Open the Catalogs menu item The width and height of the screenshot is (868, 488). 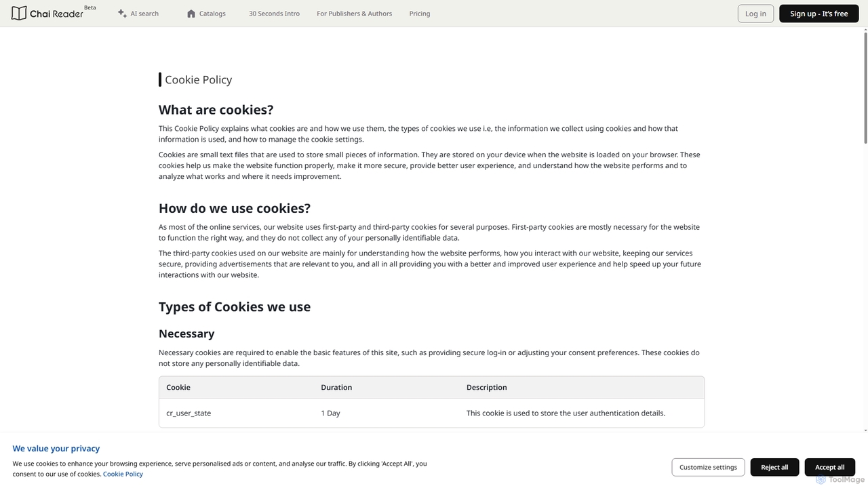point(206,14)
